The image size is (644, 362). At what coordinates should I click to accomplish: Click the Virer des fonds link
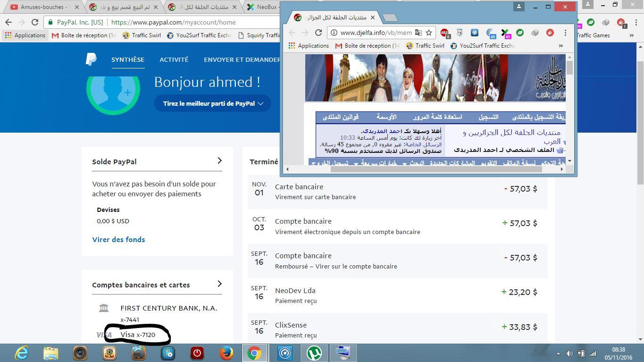(118, 239)
